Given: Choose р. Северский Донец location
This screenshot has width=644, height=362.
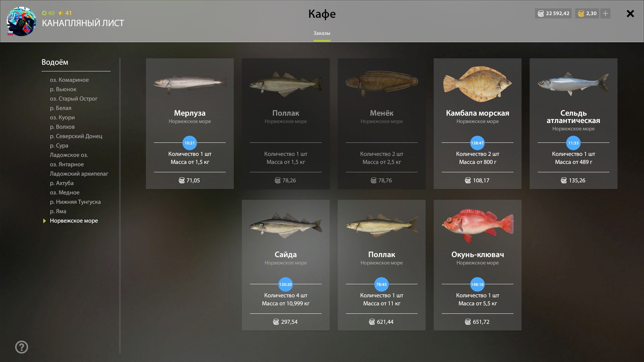Looking at the screenshot, I should [76, 136].
